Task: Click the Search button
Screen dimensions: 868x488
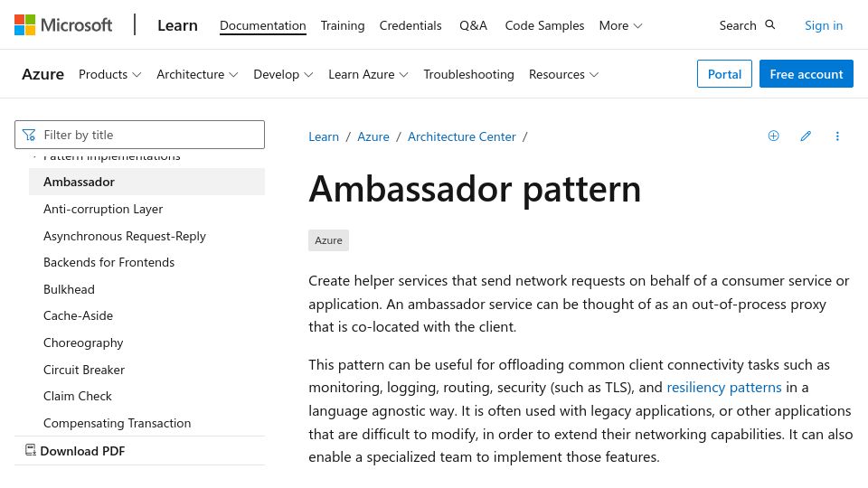Action: click(747, 25)
